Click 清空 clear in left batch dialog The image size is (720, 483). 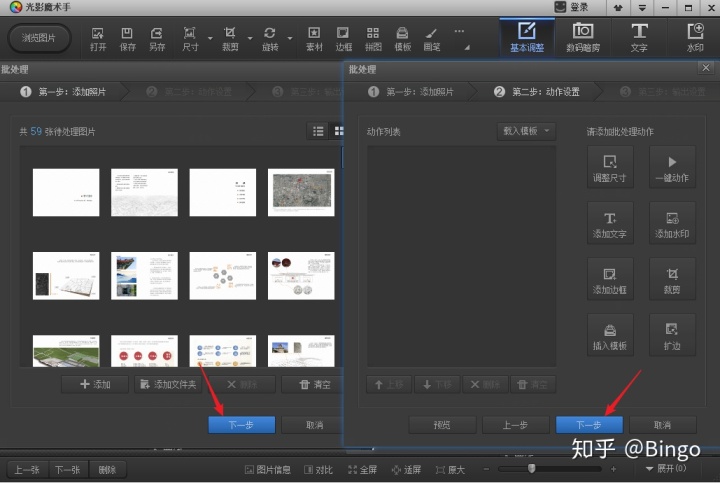pyautogui.click(x=312, y=384)
